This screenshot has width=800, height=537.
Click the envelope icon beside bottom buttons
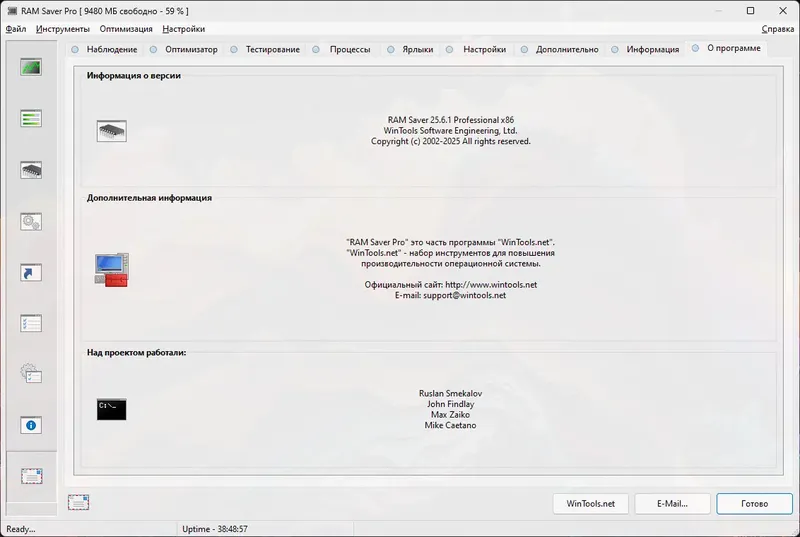(79, 502)
